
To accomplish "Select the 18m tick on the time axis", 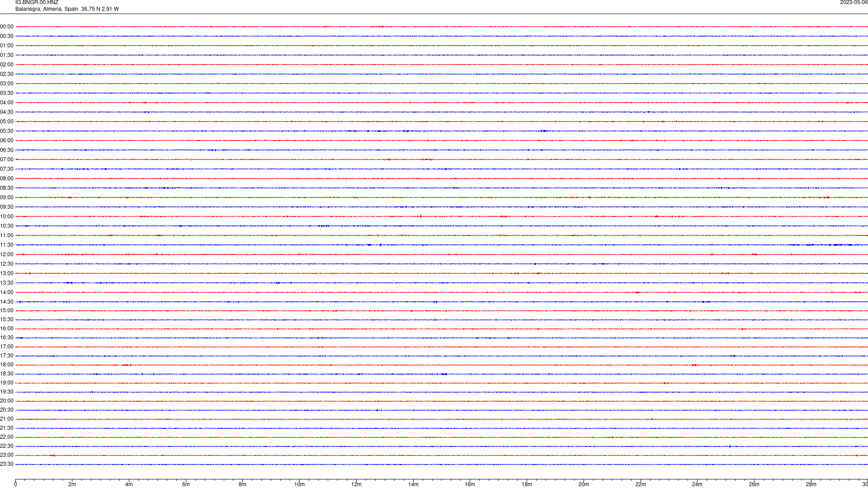I will [527, 484].
